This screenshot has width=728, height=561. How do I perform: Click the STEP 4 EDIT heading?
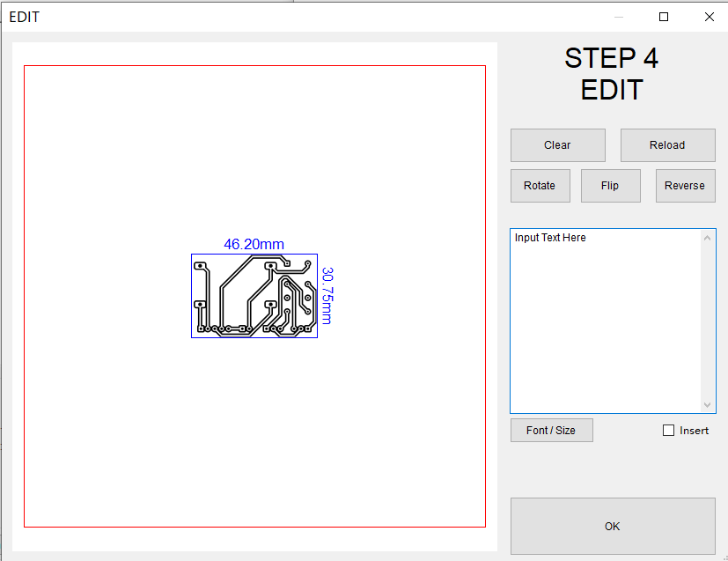tap(612, 74)
